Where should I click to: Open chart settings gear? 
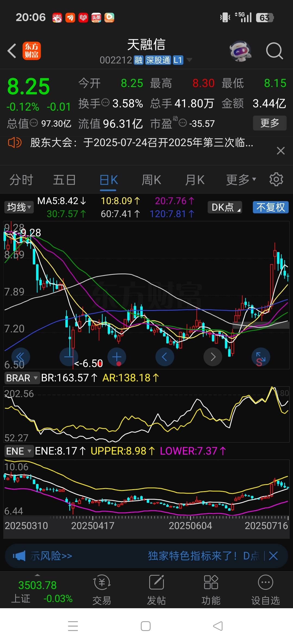[x=276, y=179]
